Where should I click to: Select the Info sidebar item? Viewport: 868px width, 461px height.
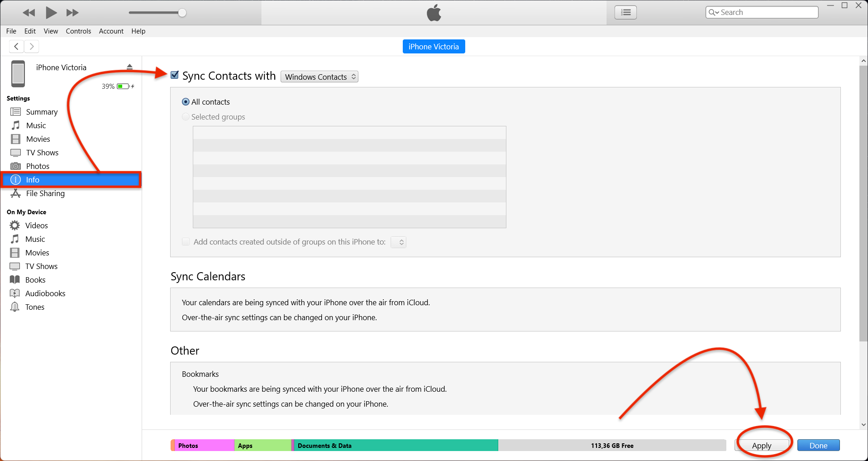click(x=71, y=180)
